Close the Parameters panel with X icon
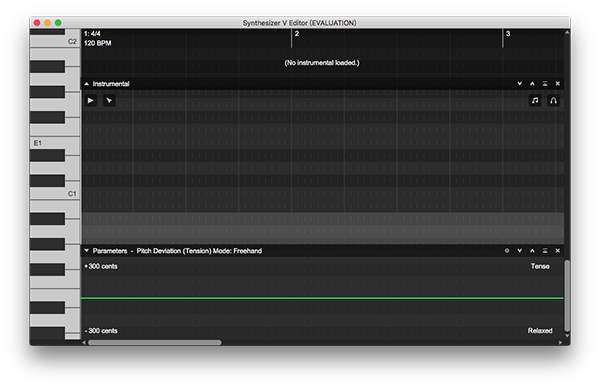 pos(558,251)
